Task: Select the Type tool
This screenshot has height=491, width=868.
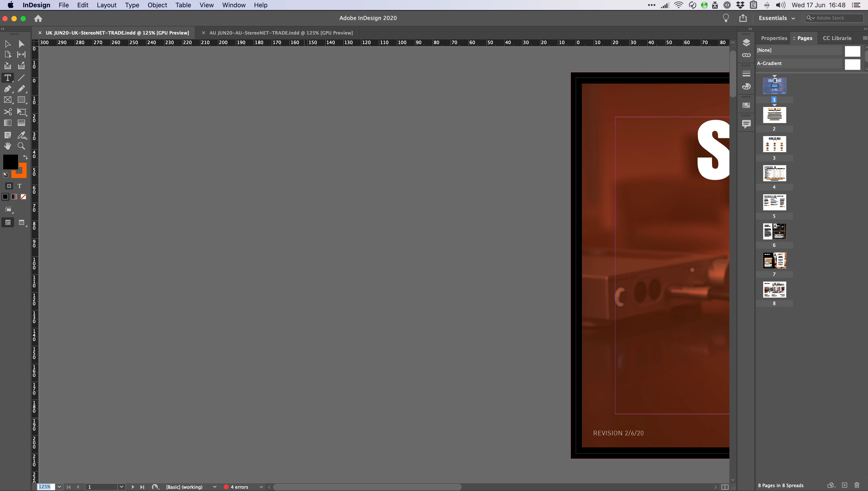Action: [x=7, y=78]
